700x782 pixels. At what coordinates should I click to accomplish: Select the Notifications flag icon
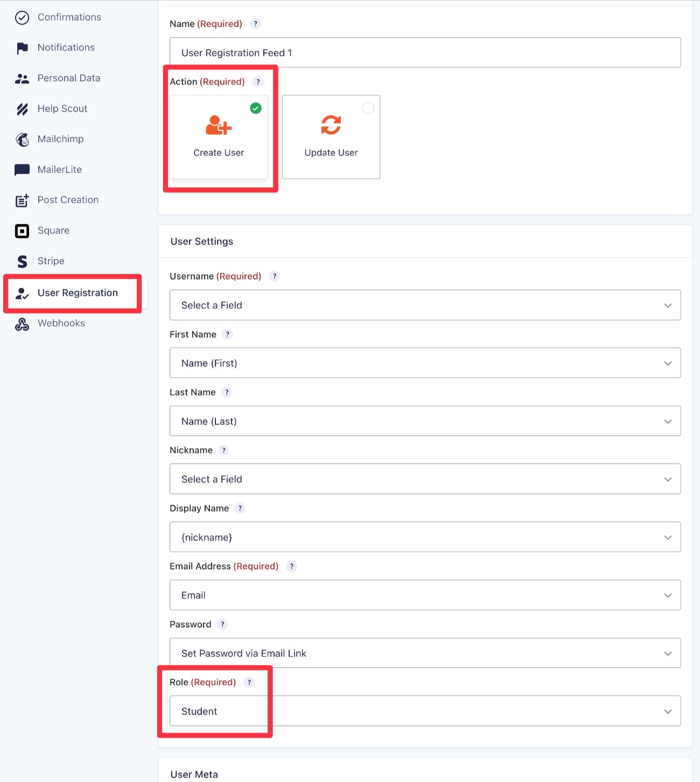coord(22,47)
